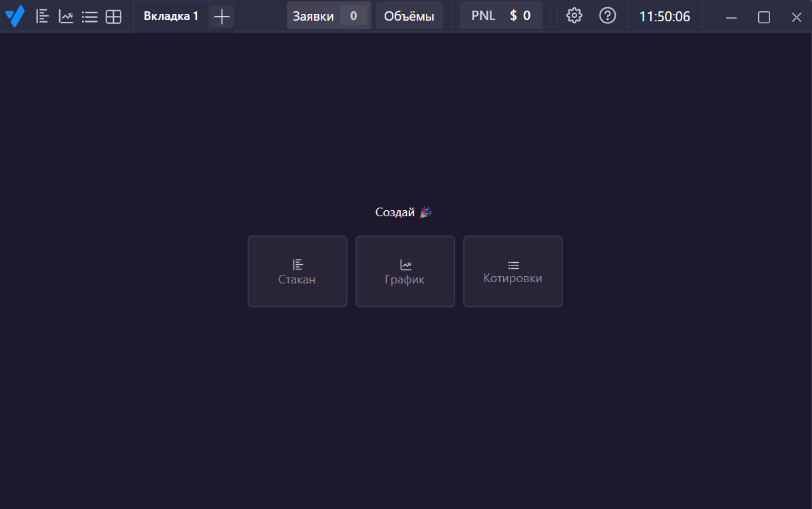Add a chart using the toolbar chart icon
Screen dimensions: 812x509
point(66,17)
